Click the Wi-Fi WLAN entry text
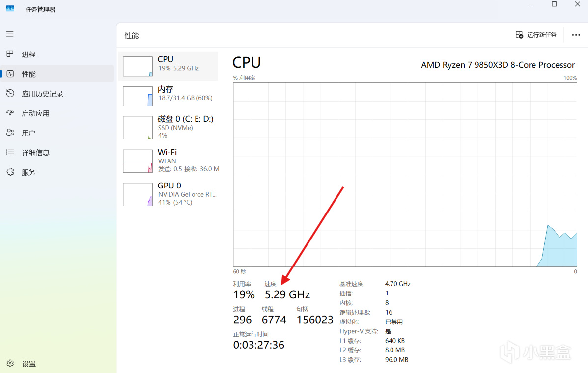The height and width of the screenshot is (373, 588). coord(188,160)
